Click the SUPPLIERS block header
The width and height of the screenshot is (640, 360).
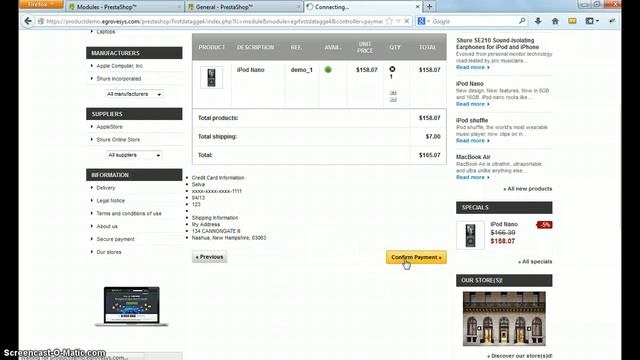tap(134, 114)
